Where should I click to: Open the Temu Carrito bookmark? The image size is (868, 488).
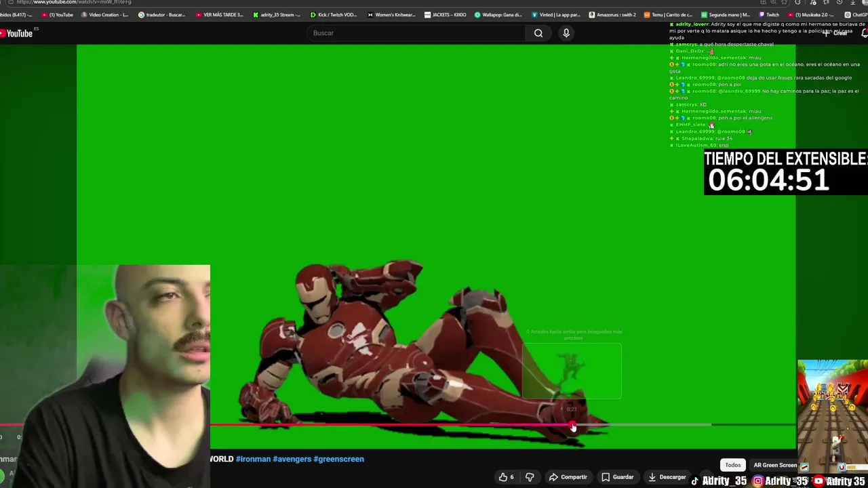pos(669,14)
